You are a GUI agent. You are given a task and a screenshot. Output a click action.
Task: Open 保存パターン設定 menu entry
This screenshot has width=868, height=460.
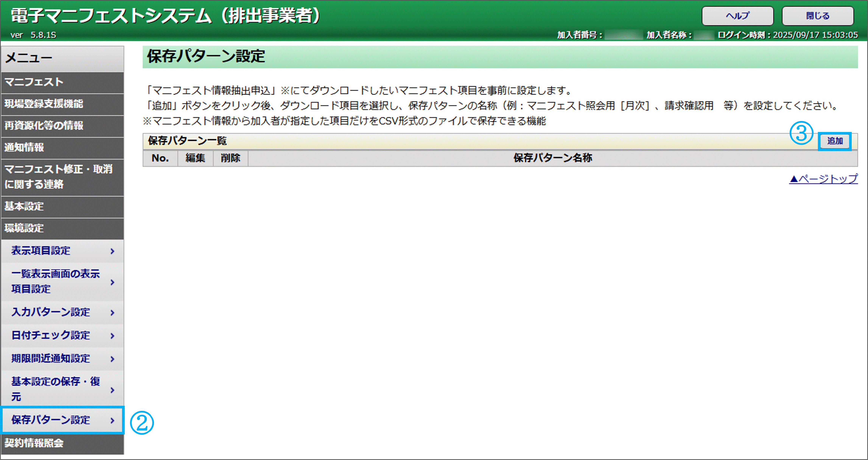click(x=51, y=420)
